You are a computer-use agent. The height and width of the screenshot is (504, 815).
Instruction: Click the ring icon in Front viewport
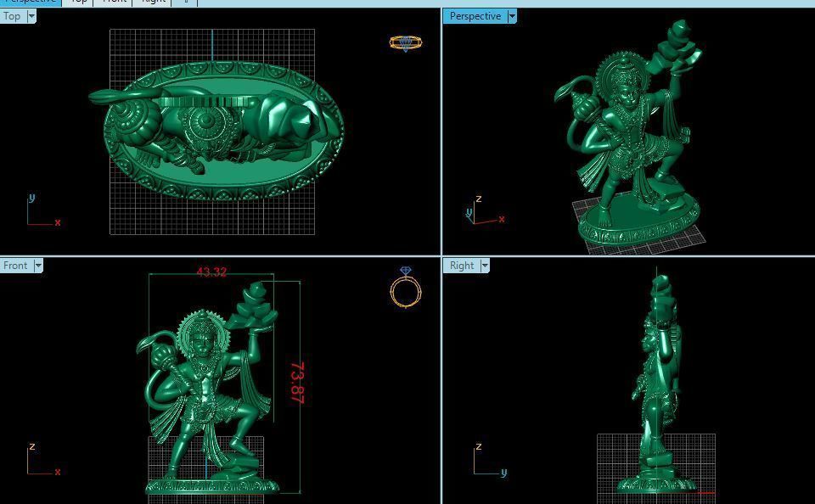point(406,288)
